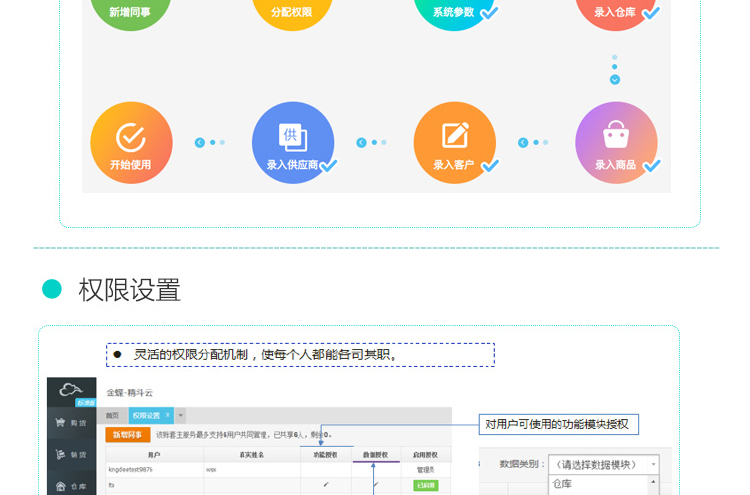The height and width of the screenshot is (495, 750).
Task: Open 仓库 house icon in sidebar
Action: 60,486
